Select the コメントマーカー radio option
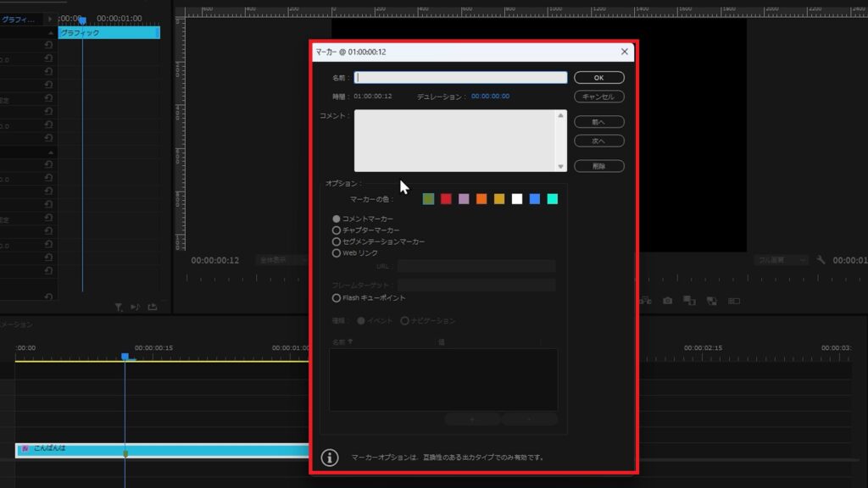The image size is (868, 488). (x=336, y=219)
